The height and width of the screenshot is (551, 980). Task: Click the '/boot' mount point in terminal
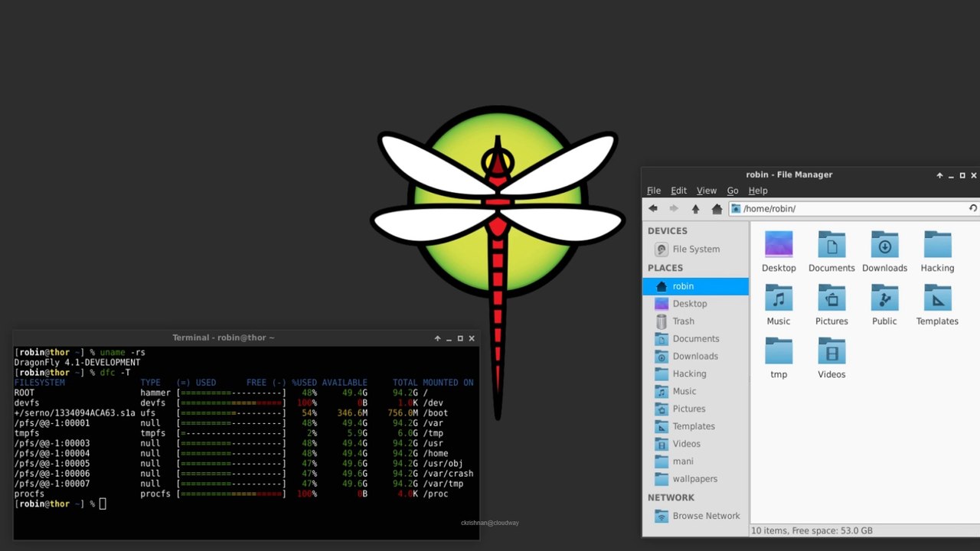coord(435,413)
